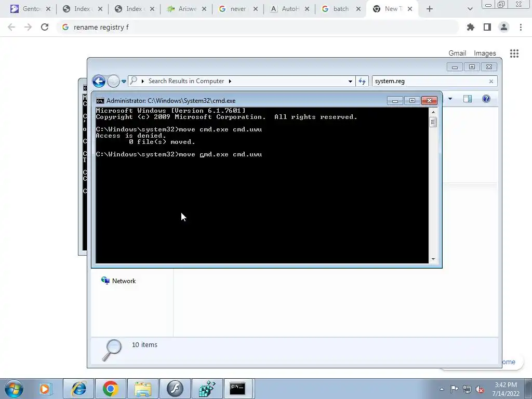Expand Explorer address bar history dropdown
The image size is (532, 399).
[x=350, y=82]
